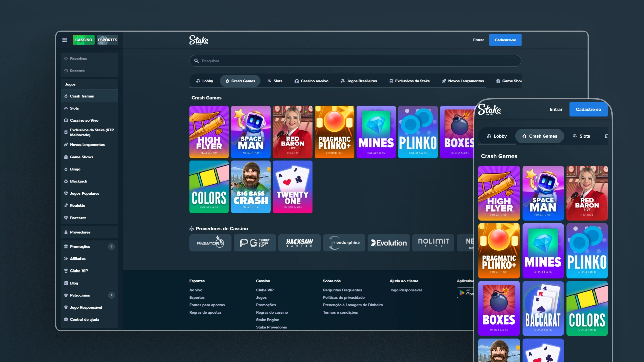Open Big Bass Crash game thumbnail
The width and height of the screenshot is (644, 362).
(x=251, y=187)
